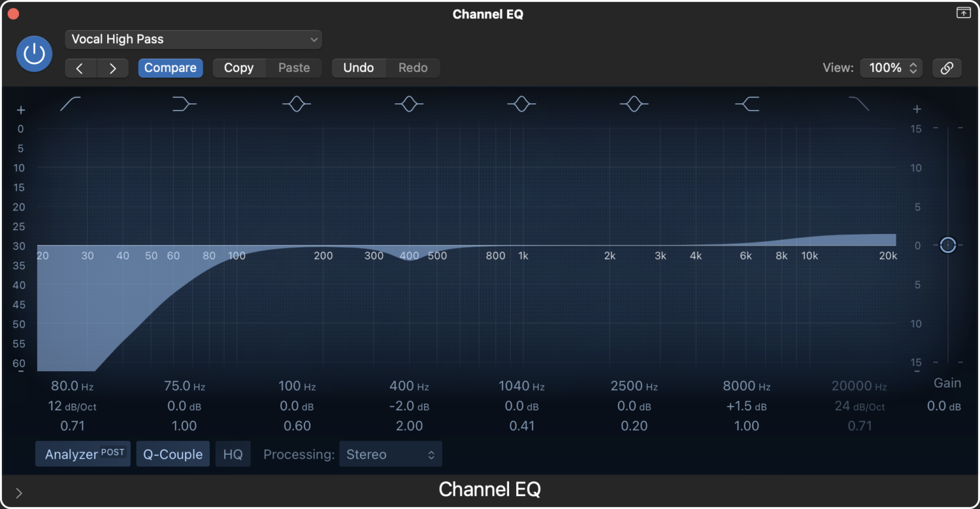
Task: Click Undo to revert last EQ change
Action: (359, 68)
